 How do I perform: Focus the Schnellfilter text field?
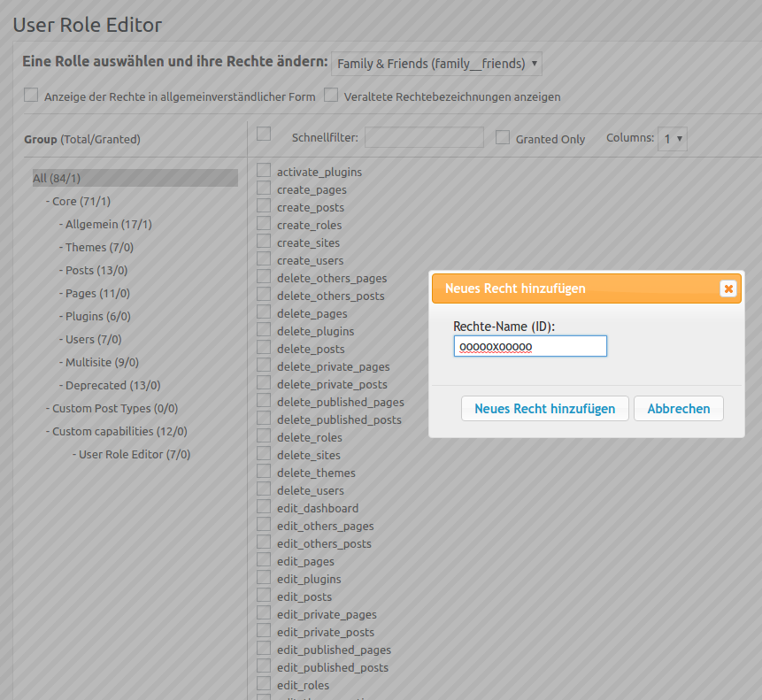424,137
